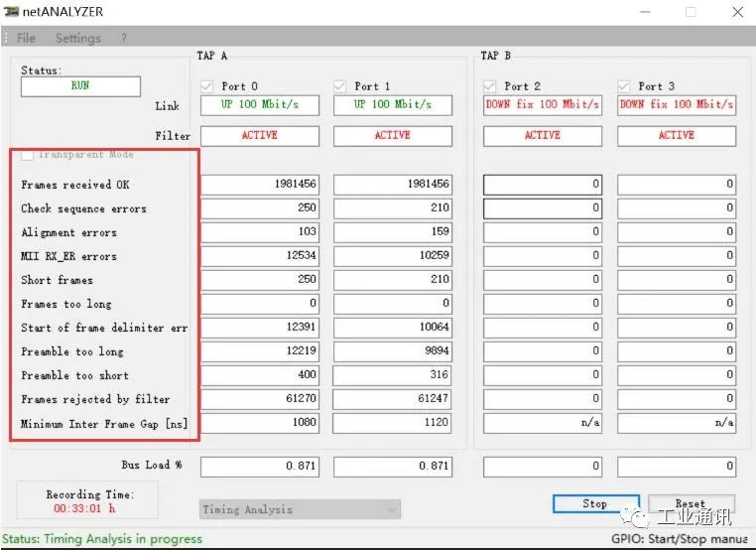Click Port 0 Alignment errors value 103
The height and width of the screenshot is (550, 756).
pos(260,231)
